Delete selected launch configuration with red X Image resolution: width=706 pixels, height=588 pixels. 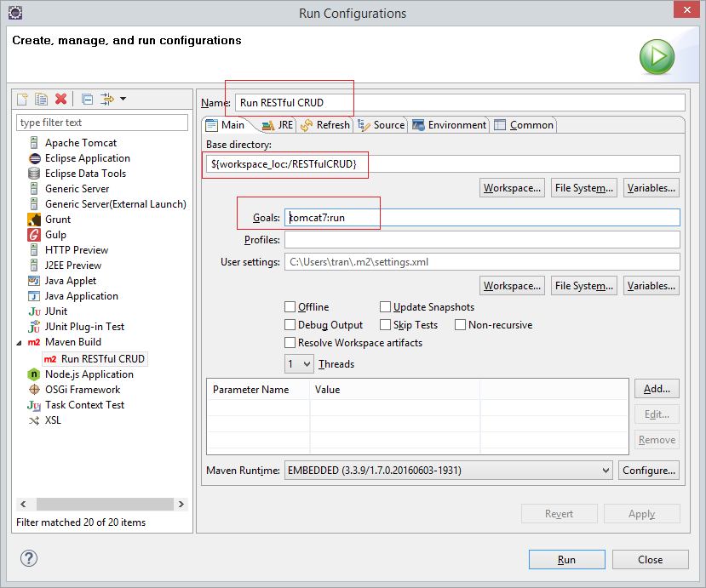pos(60,99)
